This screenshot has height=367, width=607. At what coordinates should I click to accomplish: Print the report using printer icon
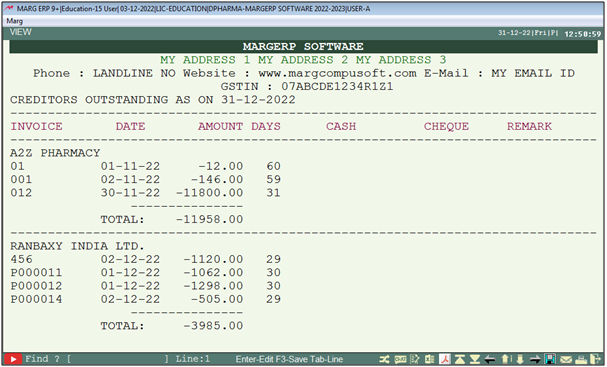[581, 360]
